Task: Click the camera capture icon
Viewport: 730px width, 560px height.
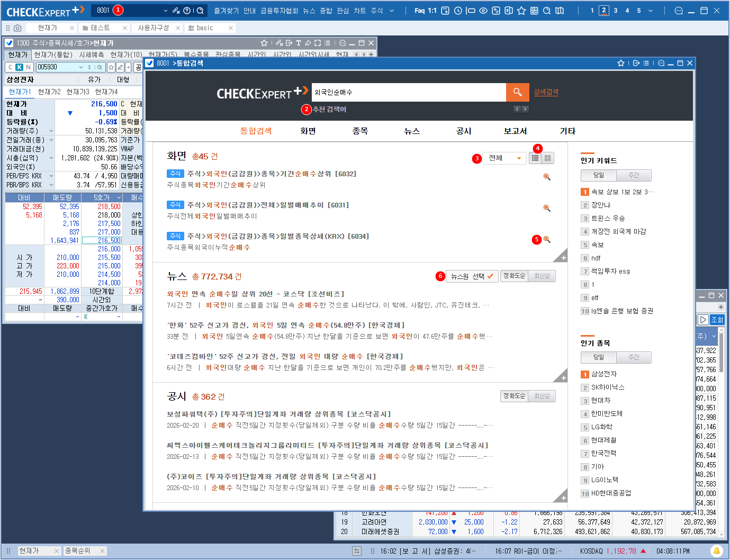Action: [17, 28]
